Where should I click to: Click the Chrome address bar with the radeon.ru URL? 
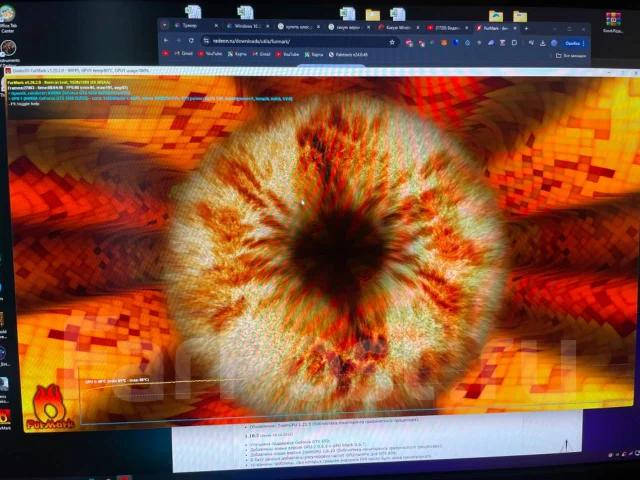[x=300, y=41]
